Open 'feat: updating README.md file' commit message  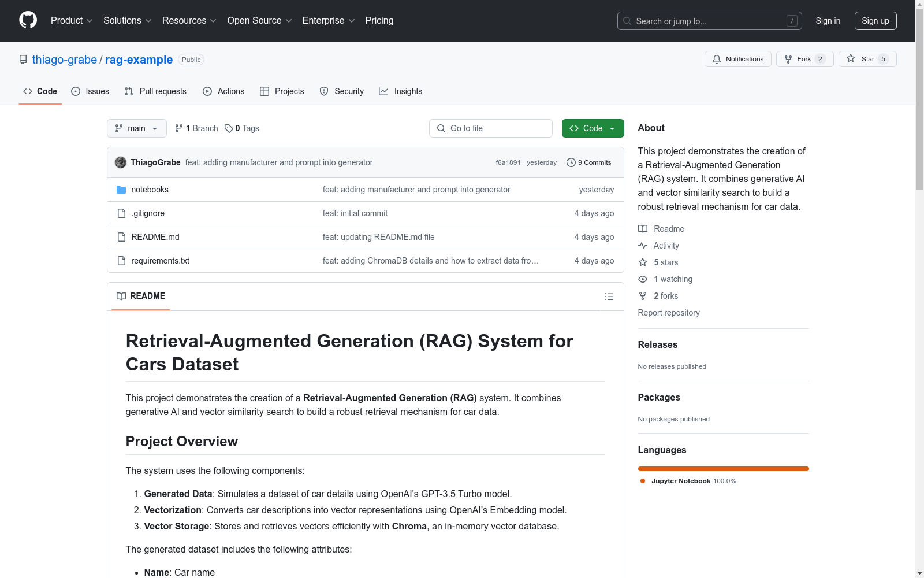point(378,237)
